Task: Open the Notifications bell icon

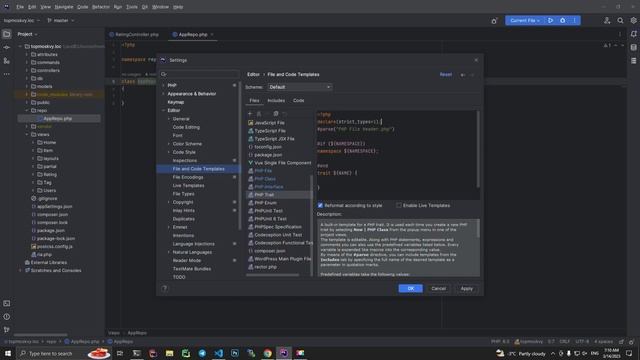Action: [x=633, y=34]
